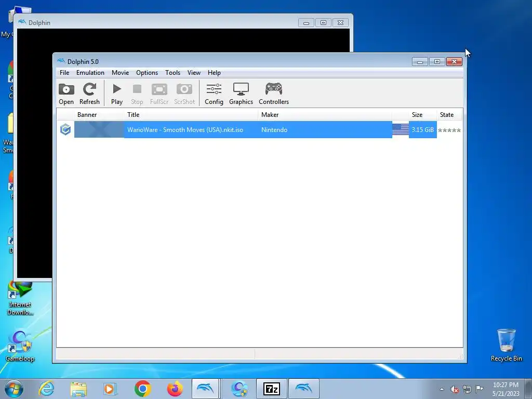Open the Graphics settings icon

[x=241, y=94]
